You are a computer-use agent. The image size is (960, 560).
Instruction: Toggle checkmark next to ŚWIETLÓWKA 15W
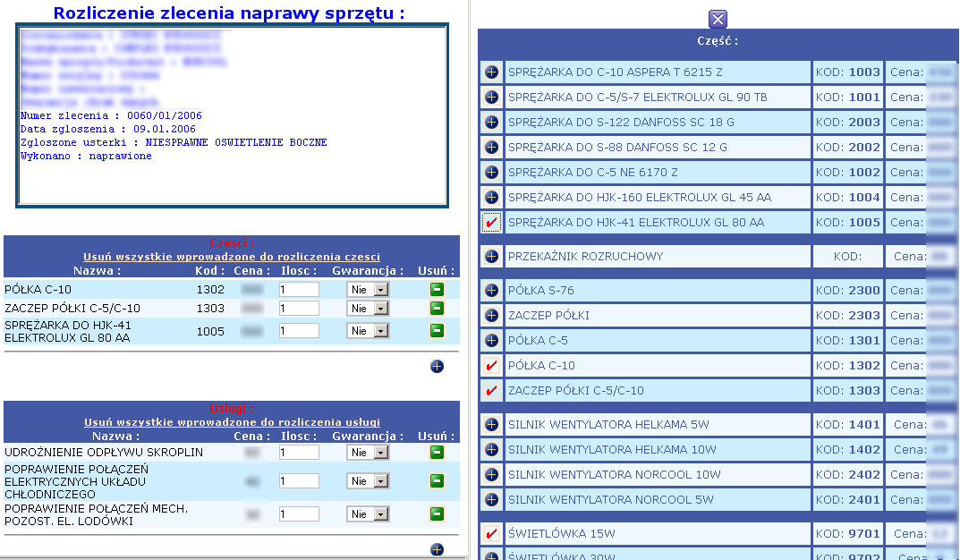point(491,534)
